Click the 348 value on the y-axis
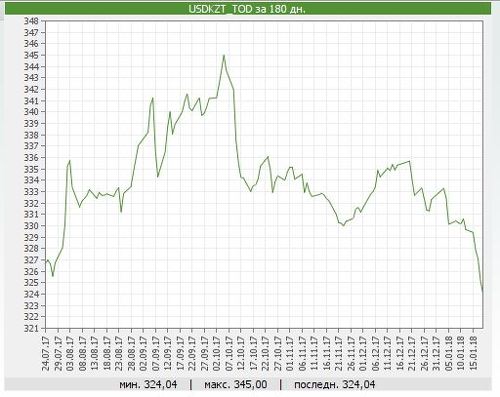The width and height of the screenshot is (500, 397). coord(31,21)
